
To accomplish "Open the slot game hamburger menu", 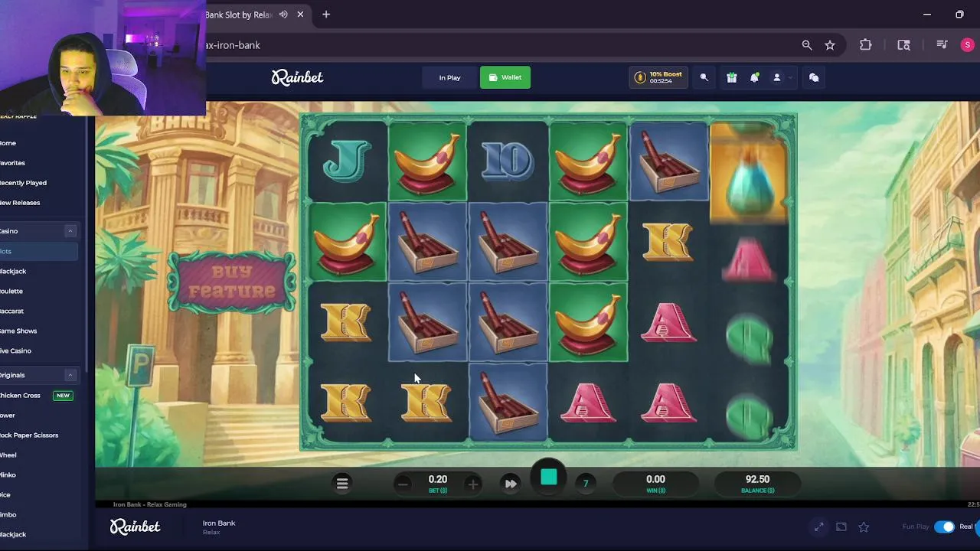I will (342, 483).
